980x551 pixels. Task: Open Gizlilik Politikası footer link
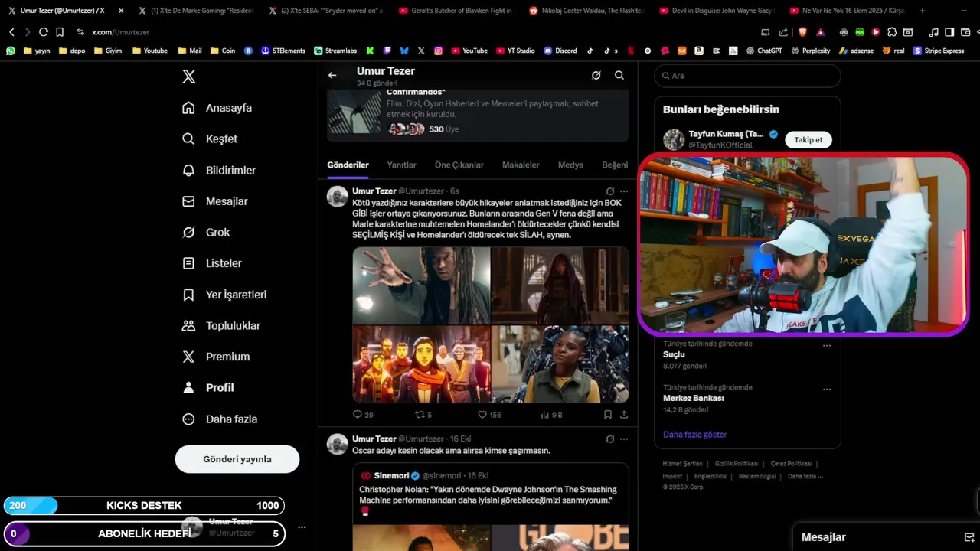click(737, 464)
